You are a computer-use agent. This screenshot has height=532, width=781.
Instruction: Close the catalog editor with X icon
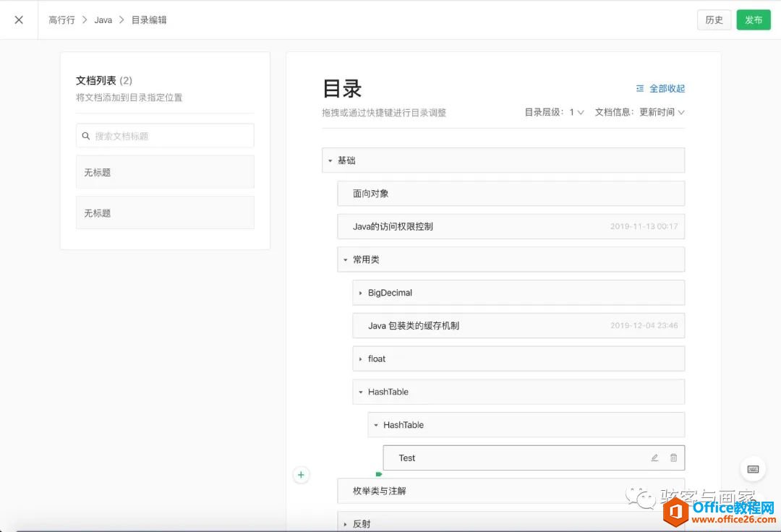pyautogui.click(x=19, y=20)
